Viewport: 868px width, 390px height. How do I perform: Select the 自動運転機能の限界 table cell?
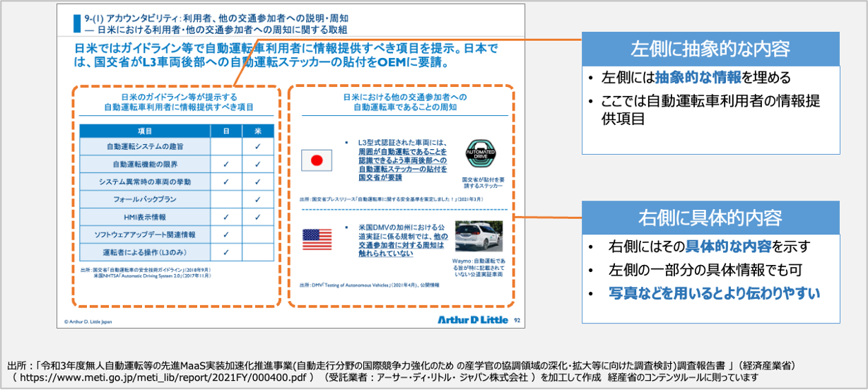144,164
